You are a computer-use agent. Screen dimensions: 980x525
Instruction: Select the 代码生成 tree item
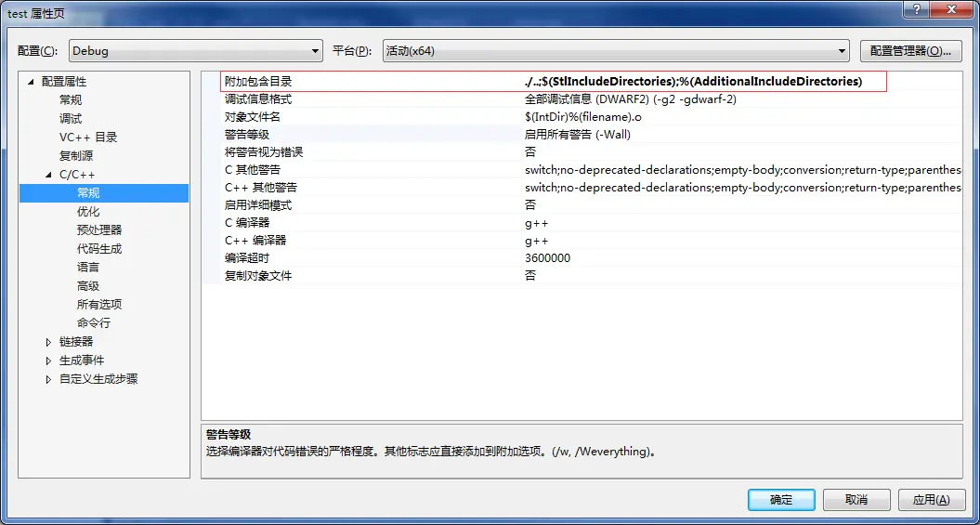[99, 249]
